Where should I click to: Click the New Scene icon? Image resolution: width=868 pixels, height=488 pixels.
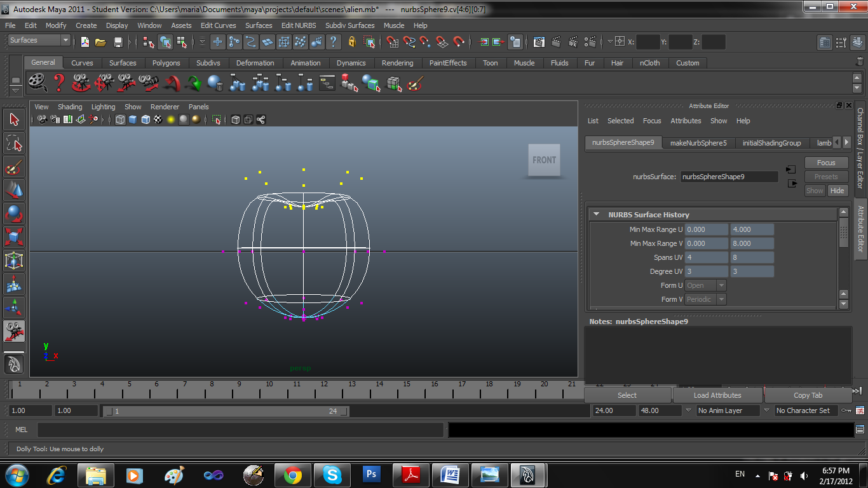click(85, 42)
